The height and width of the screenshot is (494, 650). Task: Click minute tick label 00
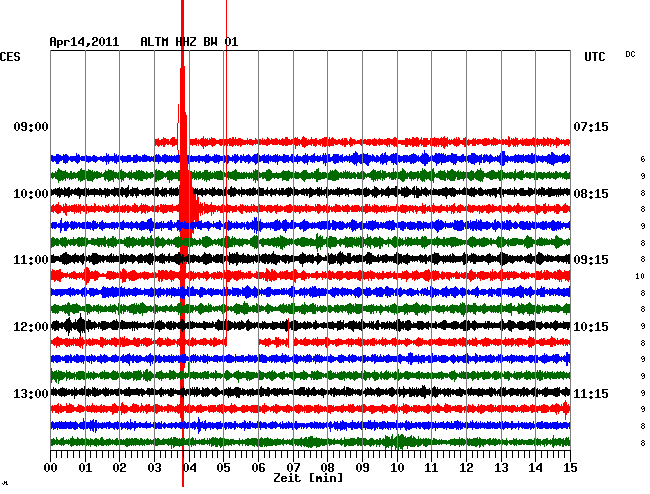51,468
